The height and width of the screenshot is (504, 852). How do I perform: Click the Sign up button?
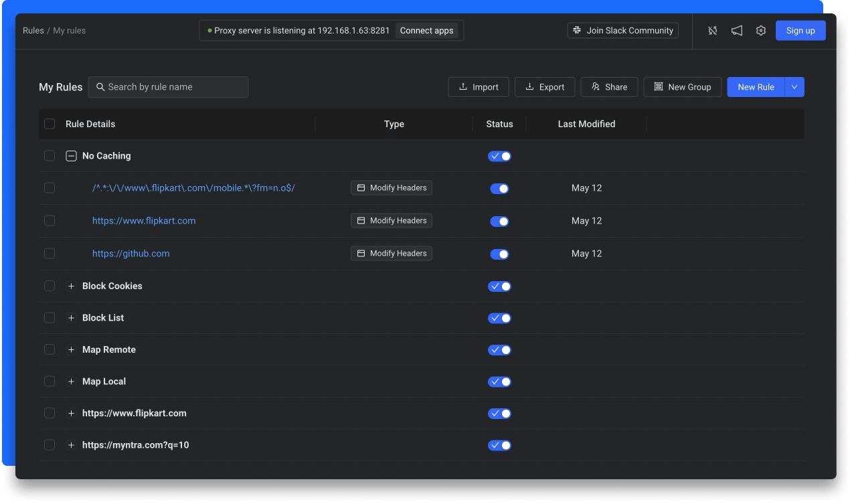click(x=800, y=31)
